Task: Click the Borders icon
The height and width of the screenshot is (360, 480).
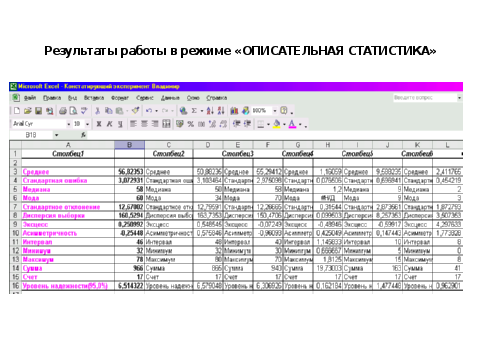Action: [x=261, y=124]
